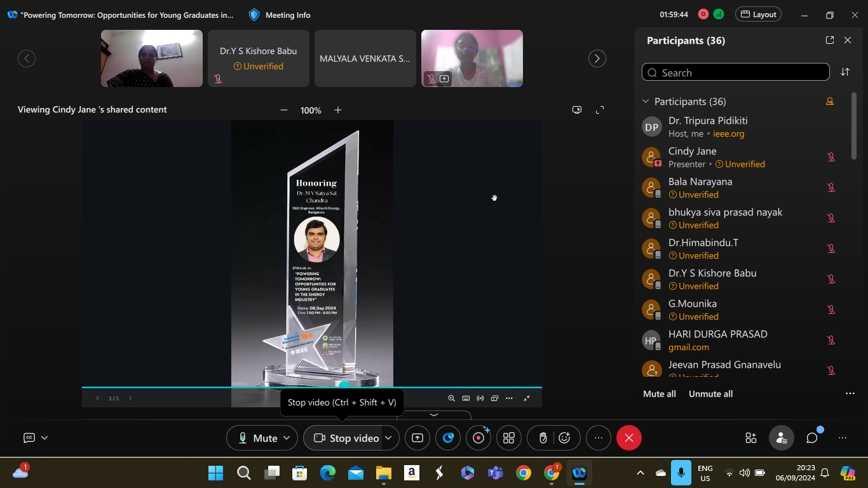Click the Apps icon in bottom right
The width and height of the screenshot is (868, 488).
click(x=751, y=438)
